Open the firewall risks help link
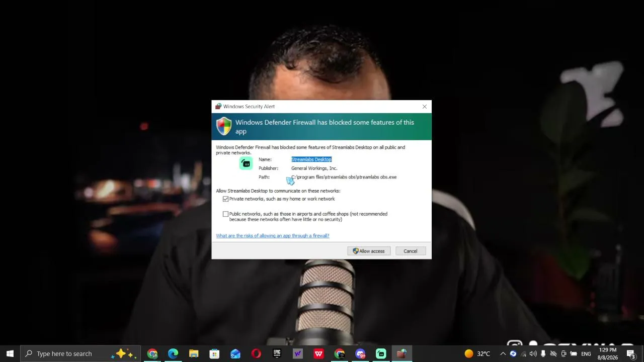 273,236
